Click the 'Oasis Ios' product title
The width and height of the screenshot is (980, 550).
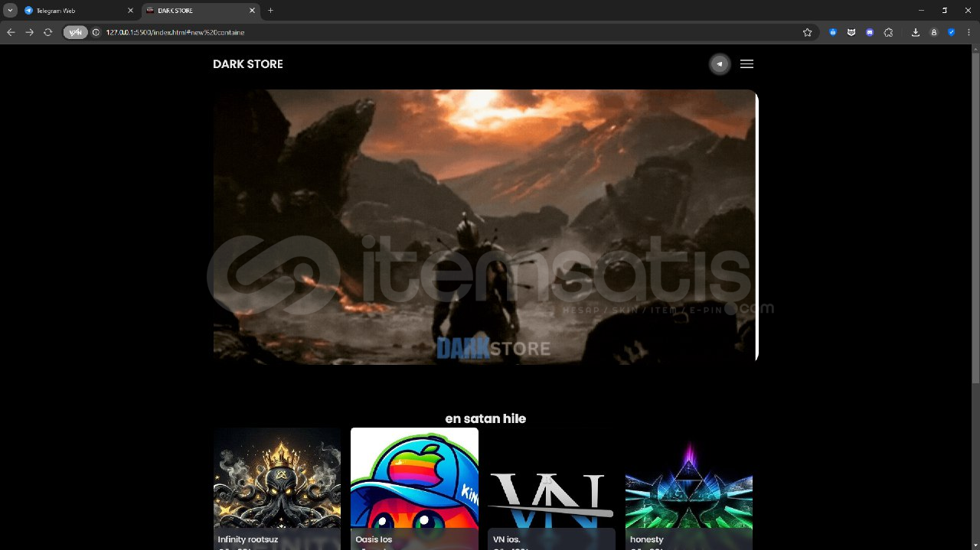click(x=374, y=539)
